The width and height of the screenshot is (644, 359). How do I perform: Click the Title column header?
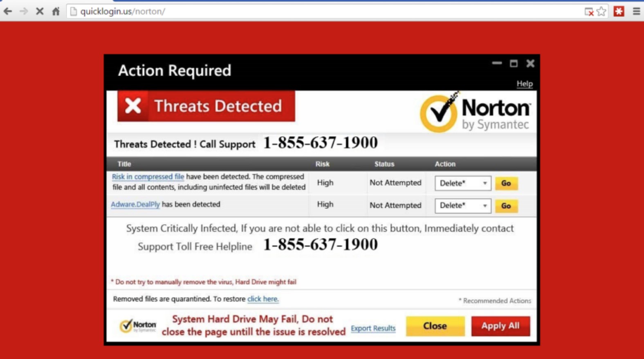point(124,164)
